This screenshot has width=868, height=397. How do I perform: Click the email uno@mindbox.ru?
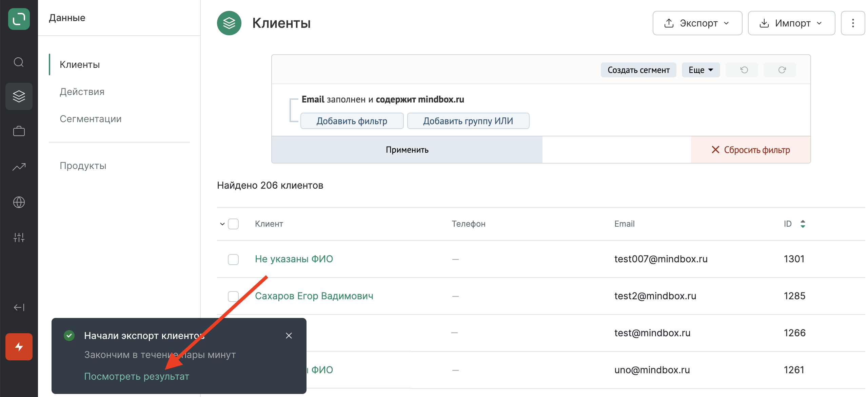(652, 370)
